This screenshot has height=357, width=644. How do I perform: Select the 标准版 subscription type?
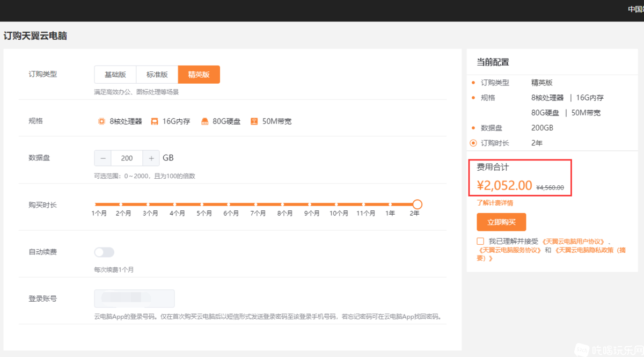157,75
